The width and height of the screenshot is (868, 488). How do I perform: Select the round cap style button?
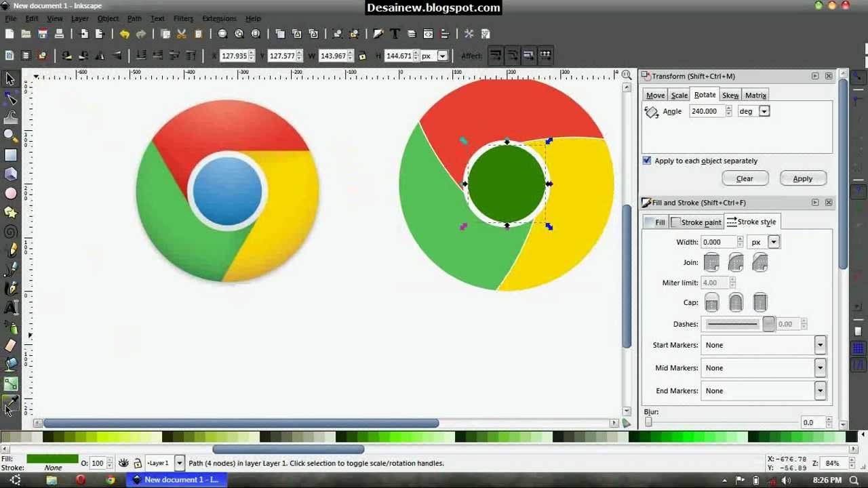736,302
